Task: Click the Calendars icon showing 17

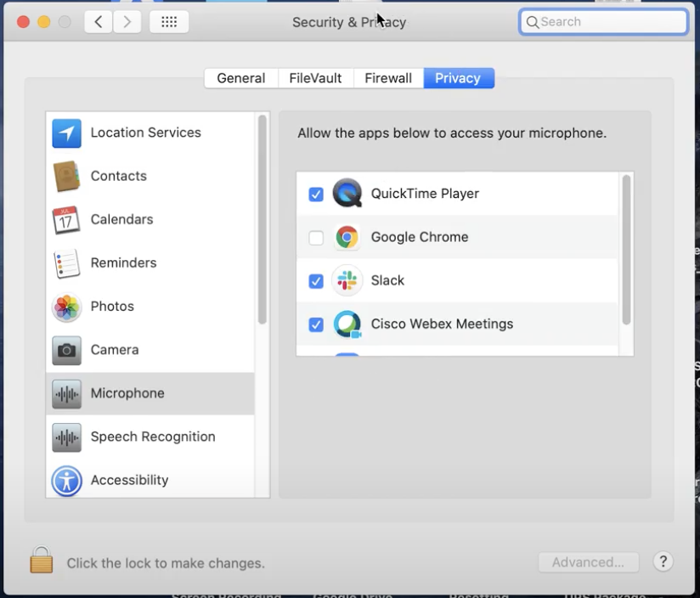Action: (x=66, y=219)
